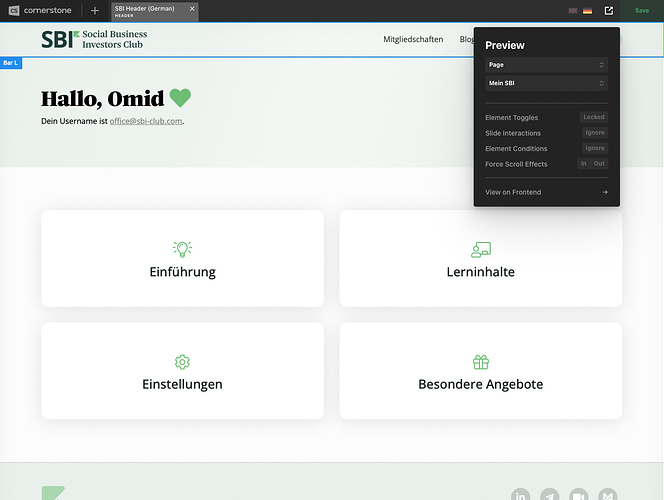This screenshot has width=664, height=500.
Task: Open the Einführung card
Action: 182,259
